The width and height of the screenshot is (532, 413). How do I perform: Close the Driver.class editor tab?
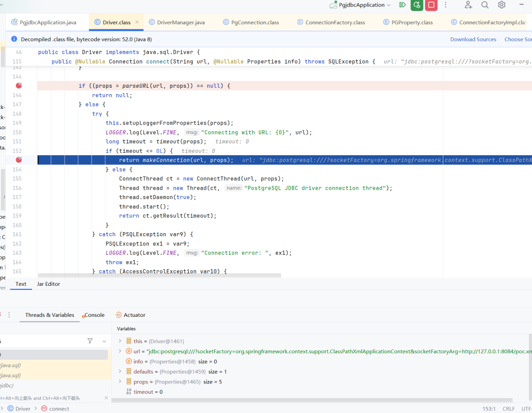point(137,22)
